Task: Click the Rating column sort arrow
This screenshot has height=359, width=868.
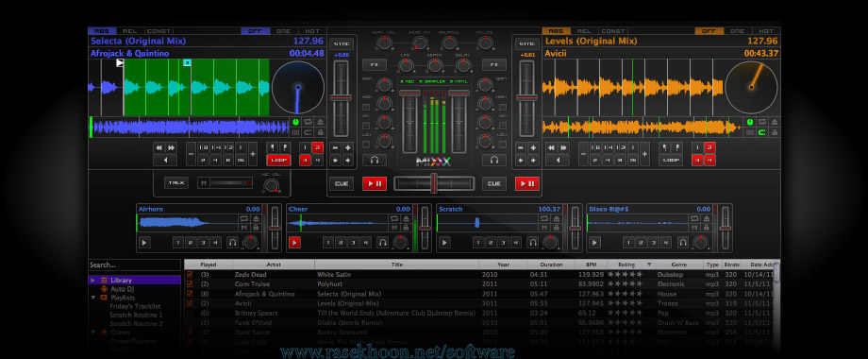Action: pyautogui.click(x=649, y=265)
